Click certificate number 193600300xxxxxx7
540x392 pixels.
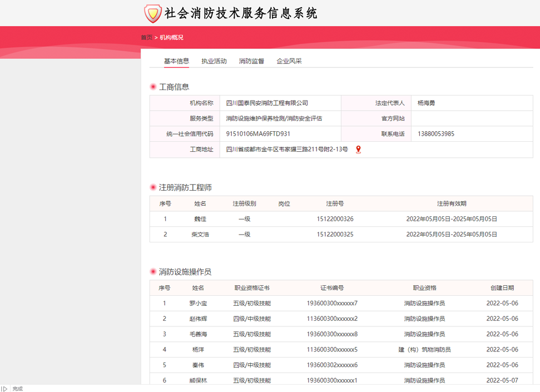(332, 304)
